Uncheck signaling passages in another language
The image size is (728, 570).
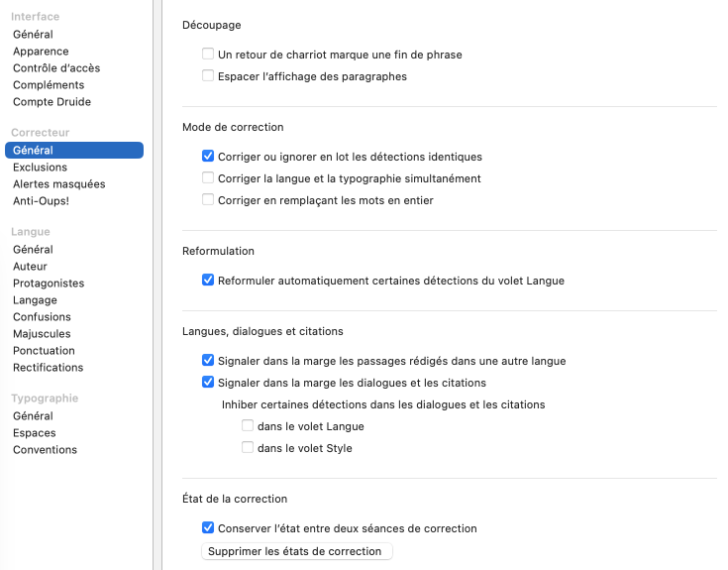[208, 361]
